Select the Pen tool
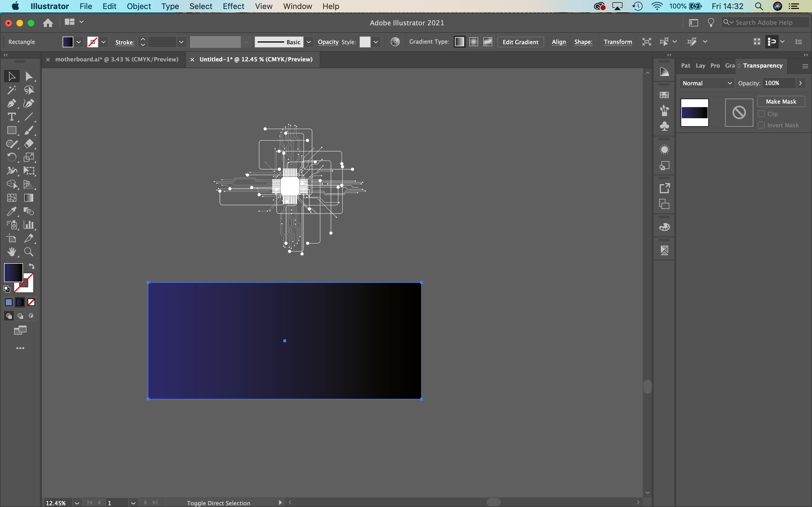Viewport: 812px width, 507px height. coord(11,104)
